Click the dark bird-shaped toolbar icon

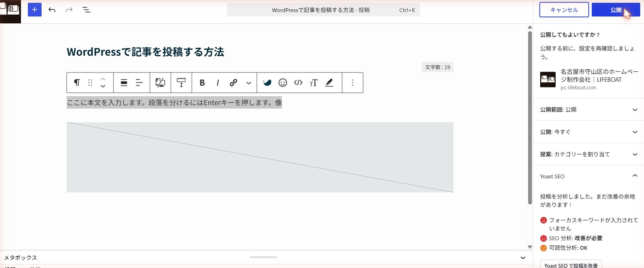267,82
